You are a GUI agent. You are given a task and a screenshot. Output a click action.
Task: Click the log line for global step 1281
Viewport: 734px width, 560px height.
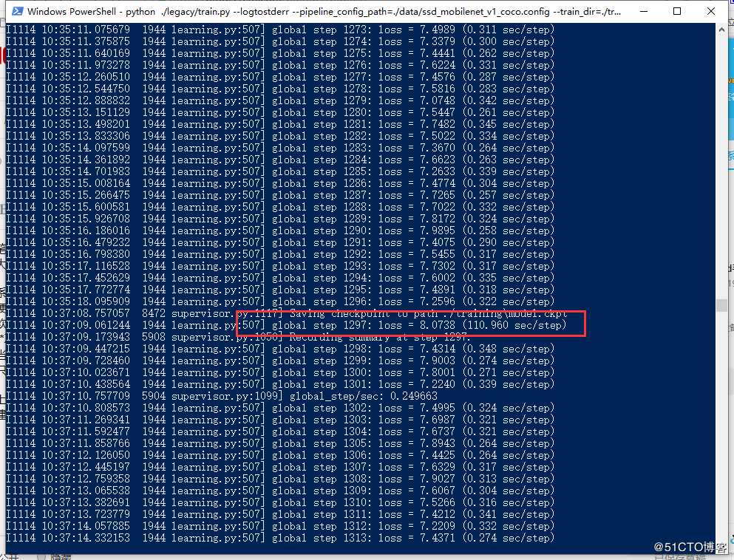[x=280, y=124]
